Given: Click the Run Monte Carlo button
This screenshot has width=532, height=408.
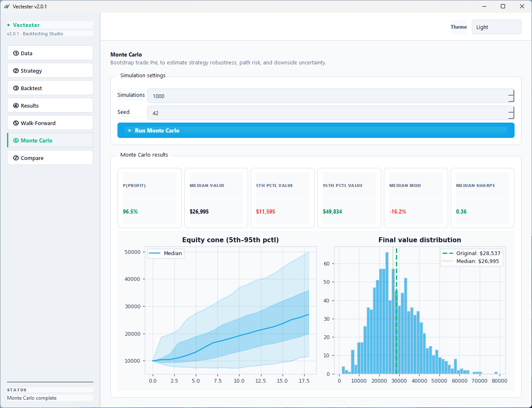Looking at the screenshot, I should [315, 130].
